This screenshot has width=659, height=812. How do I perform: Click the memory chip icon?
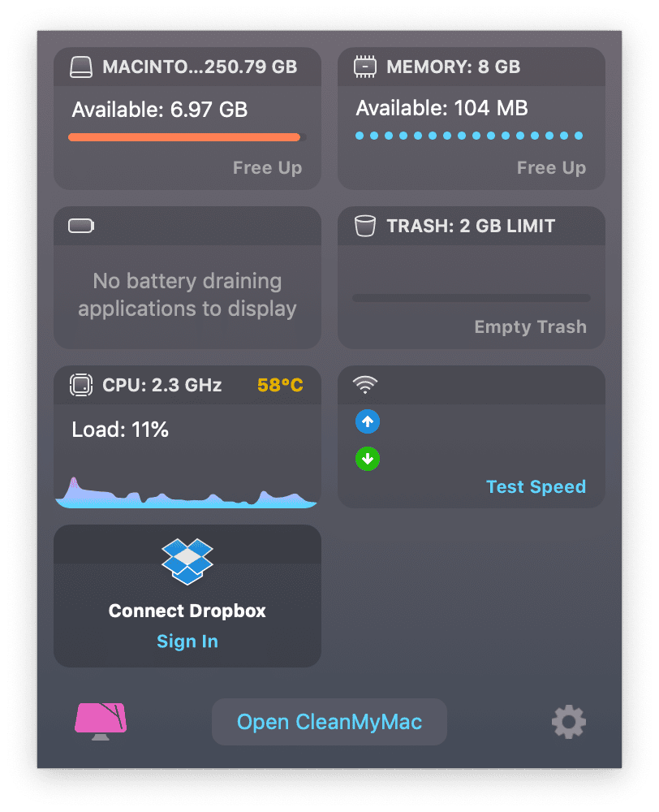pyautogui.click(x=365, y=67)
